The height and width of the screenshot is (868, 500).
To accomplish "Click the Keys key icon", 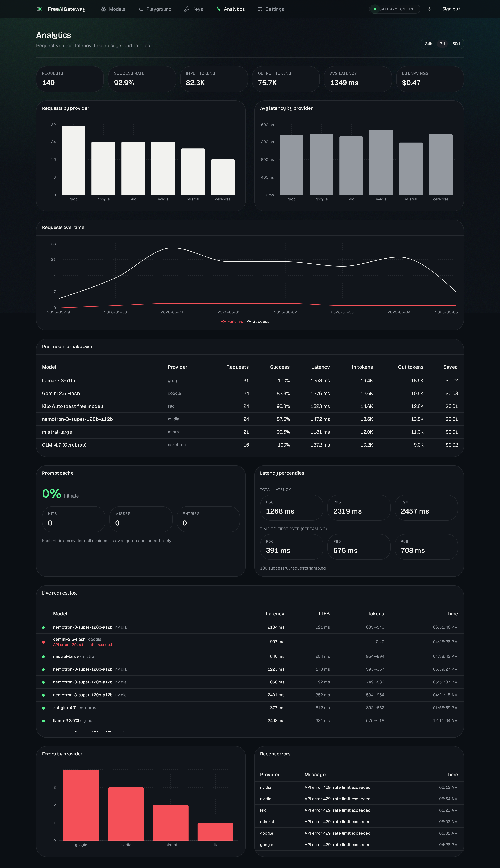I will [x=187, y=9].
